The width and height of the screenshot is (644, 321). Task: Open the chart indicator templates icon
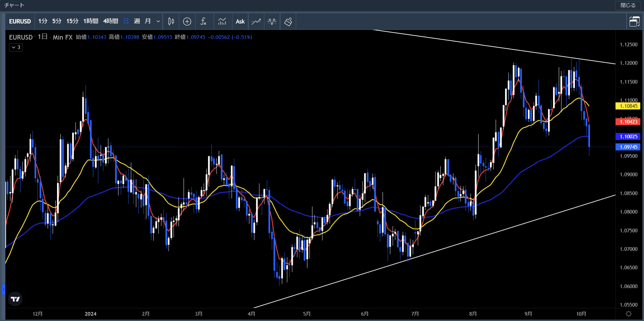tap(222, 21)
